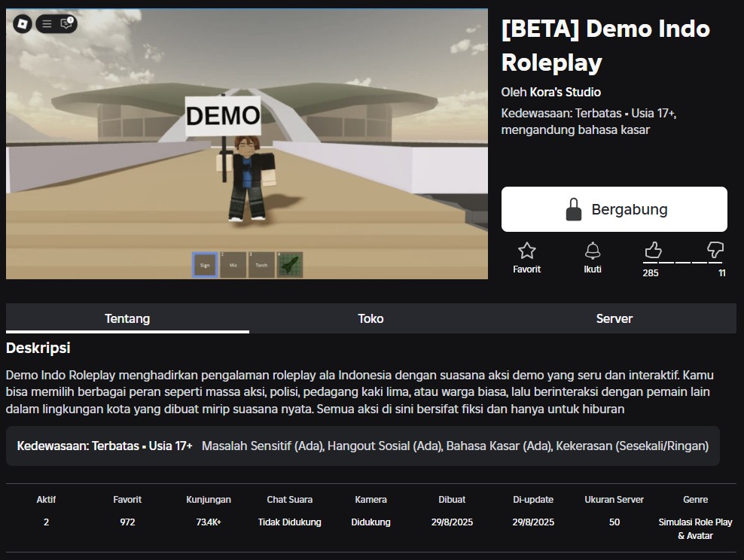Image resolution: width=744 pixels, height=560 pixels.
Task: Open the Server tab
Action: [614, 318]
